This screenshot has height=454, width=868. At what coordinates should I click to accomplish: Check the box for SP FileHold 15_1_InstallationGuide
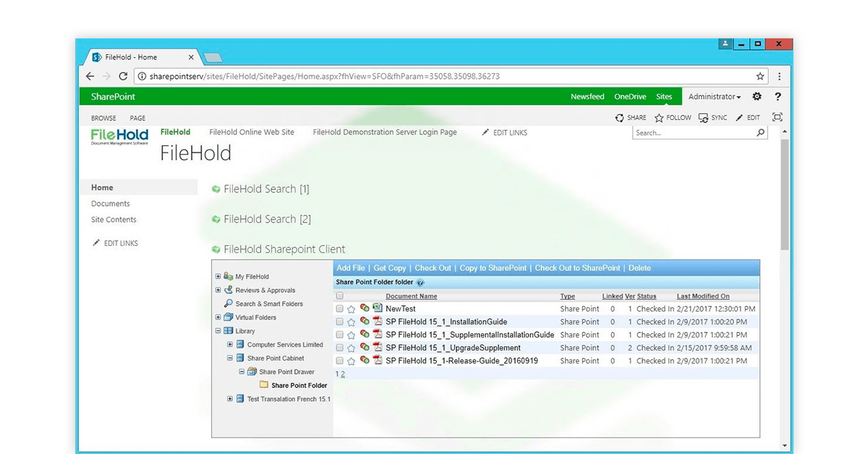[x=340, y=322]
